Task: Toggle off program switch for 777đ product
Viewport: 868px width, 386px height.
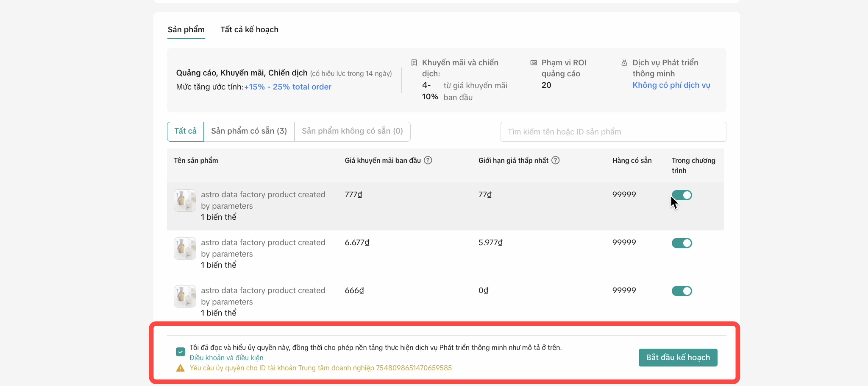Action: point(682,195)
